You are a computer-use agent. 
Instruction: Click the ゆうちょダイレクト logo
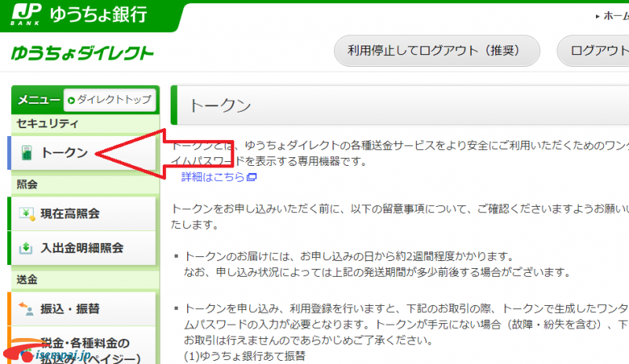pos(83,53)
